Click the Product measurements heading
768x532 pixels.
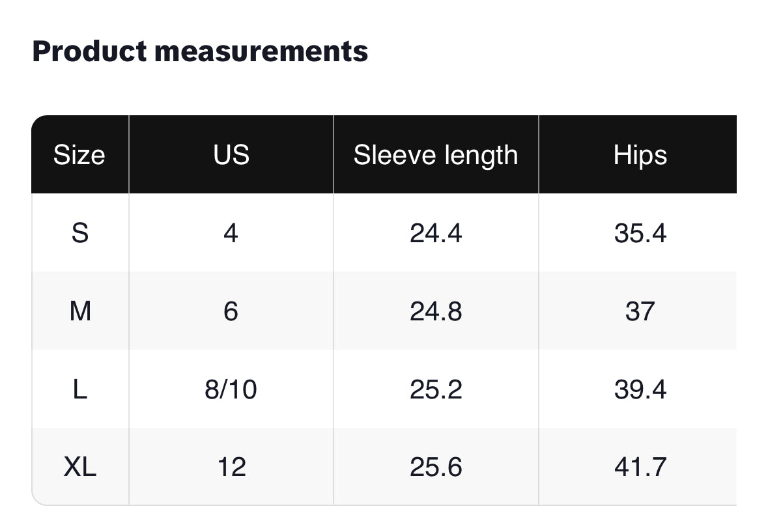200,51
